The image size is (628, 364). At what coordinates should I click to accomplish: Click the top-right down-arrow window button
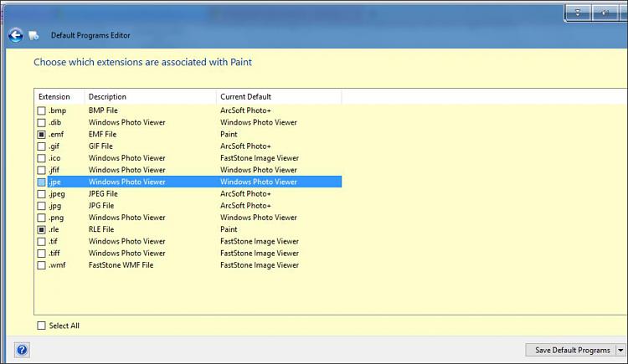(578, 13)
